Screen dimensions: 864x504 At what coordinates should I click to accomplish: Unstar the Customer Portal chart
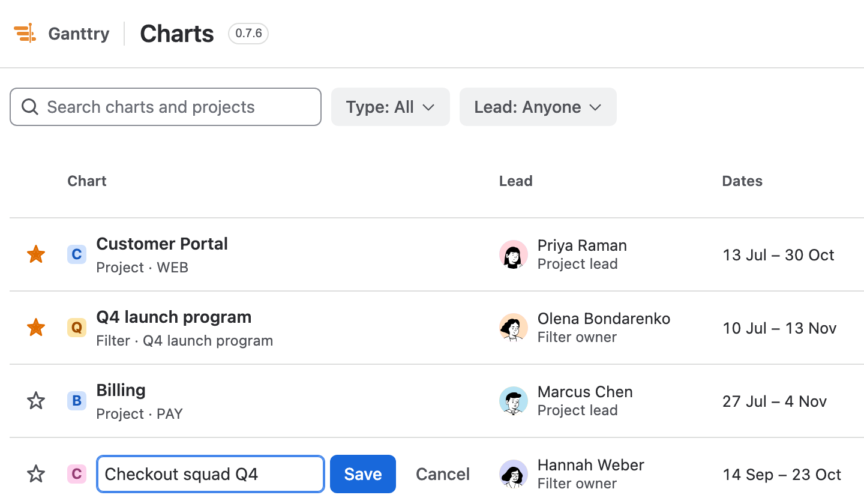point(36,254)
